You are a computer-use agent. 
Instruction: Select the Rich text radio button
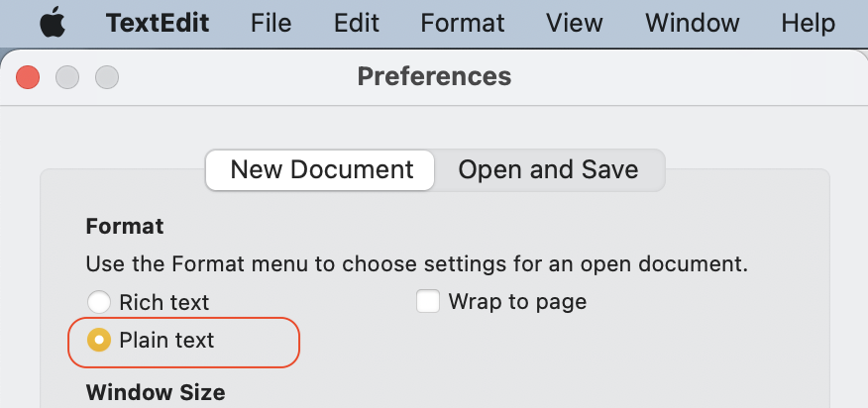coord(99,302)
